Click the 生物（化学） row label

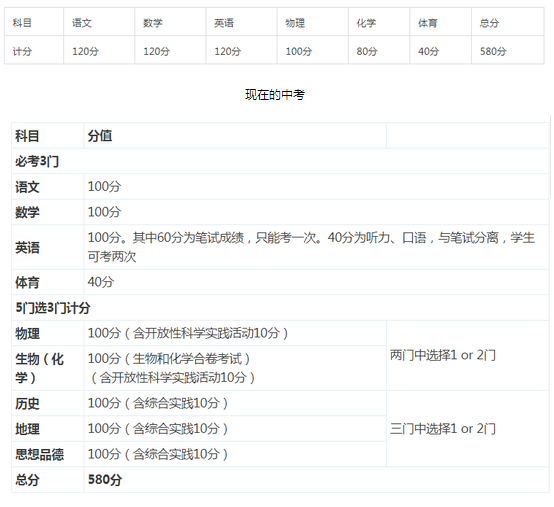[x=40, y=368]
